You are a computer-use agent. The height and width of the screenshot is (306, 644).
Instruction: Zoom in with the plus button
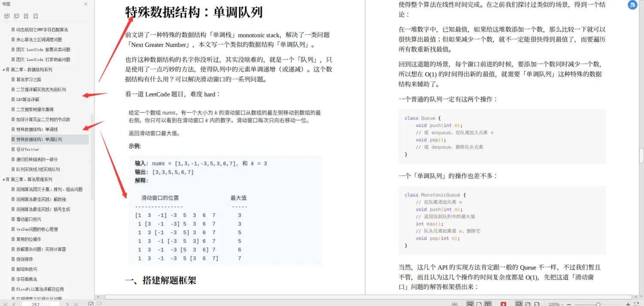(x=628, y=304)
